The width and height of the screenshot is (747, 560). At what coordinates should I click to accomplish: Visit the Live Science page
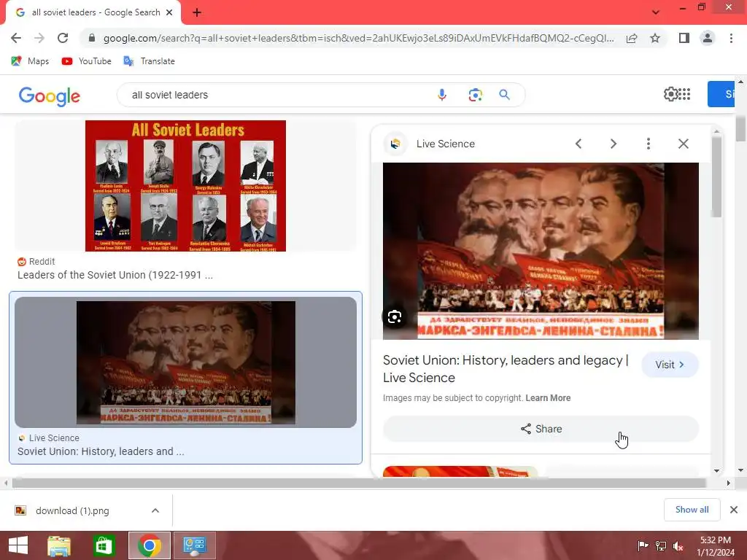pos(670,365)
